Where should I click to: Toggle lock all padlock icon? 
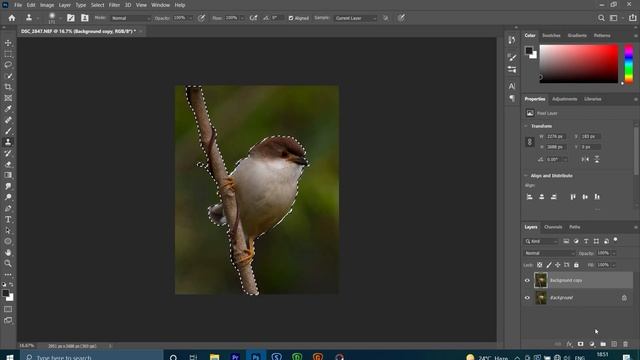(576, 265)
